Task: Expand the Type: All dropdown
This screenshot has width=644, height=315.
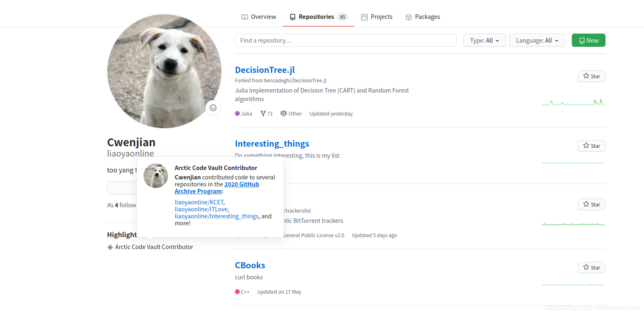Action: coord(485,40)
